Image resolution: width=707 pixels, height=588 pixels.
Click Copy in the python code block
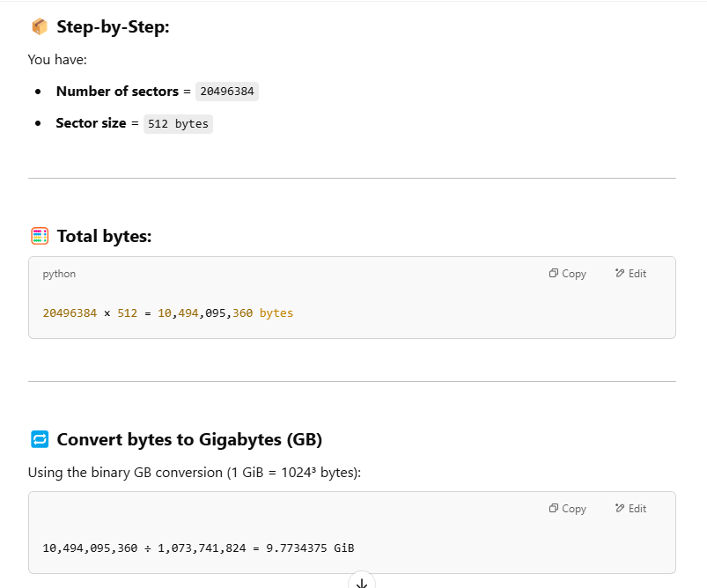tap(567, 274)
